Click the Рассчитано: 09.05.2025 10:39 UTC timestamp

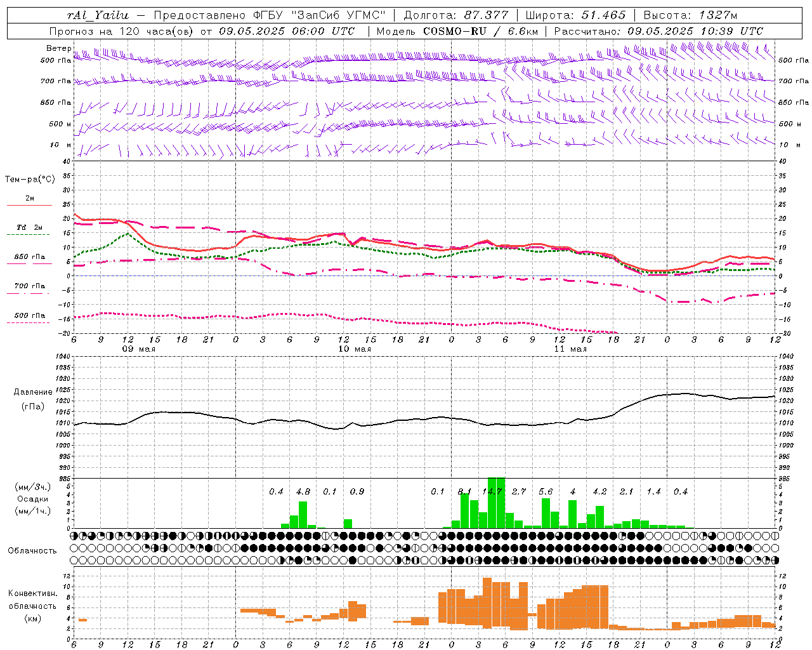click(x=658, y=31)
